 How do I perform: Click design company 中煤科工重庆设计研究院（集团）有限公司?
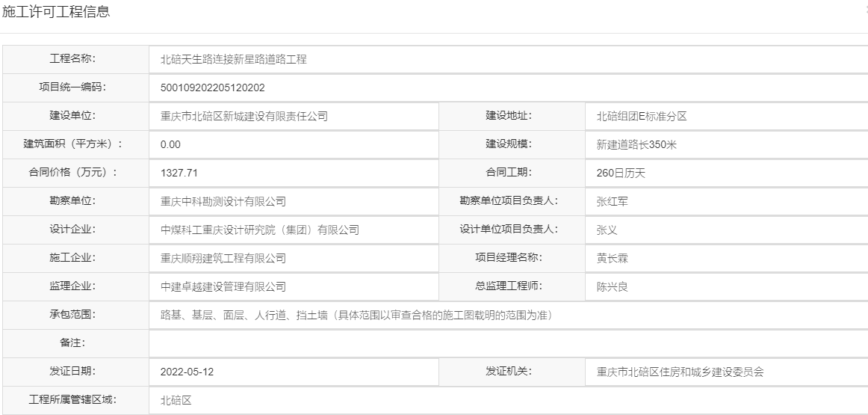point(260,230)
